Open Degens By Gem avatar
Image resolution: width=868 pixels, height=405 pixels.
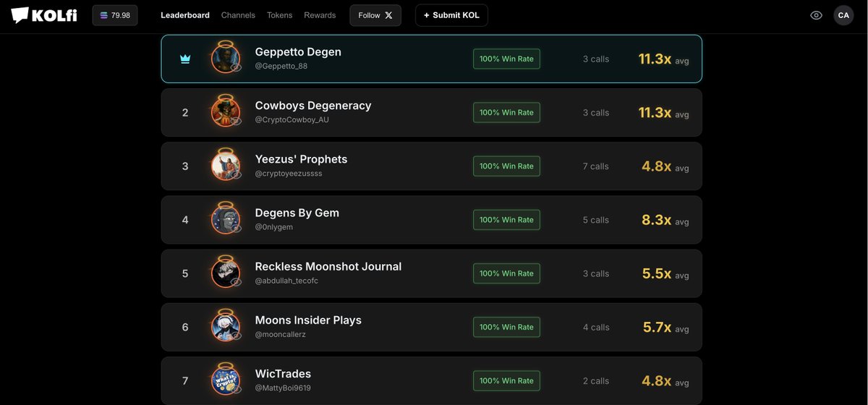(226, 218)
